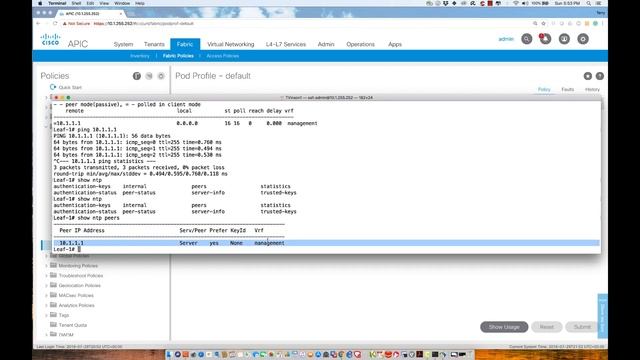Click the browser back arrow
The width and height of the screenshot is (640, 360).
click(38, 24)
